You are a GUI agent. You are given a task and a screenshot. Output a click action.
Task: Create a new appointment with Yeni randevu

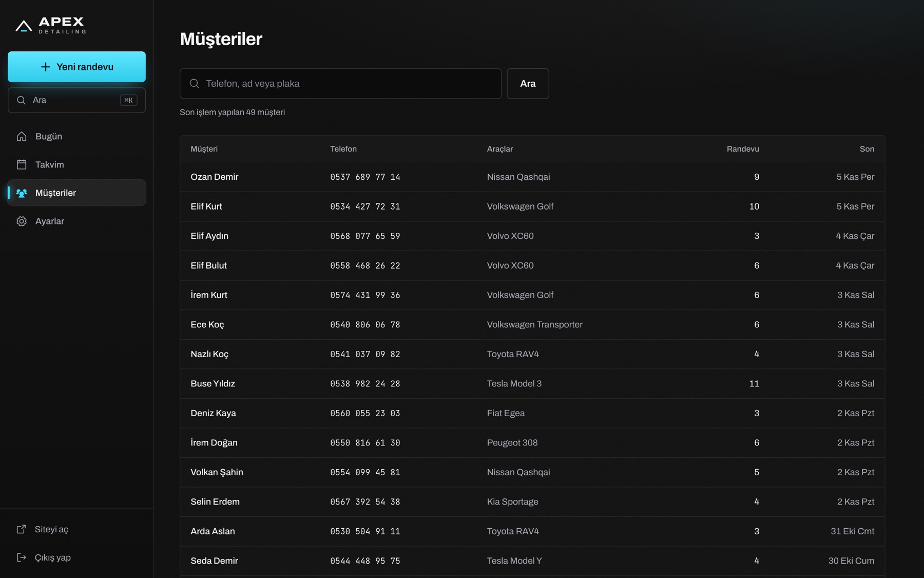click(76, 67)
